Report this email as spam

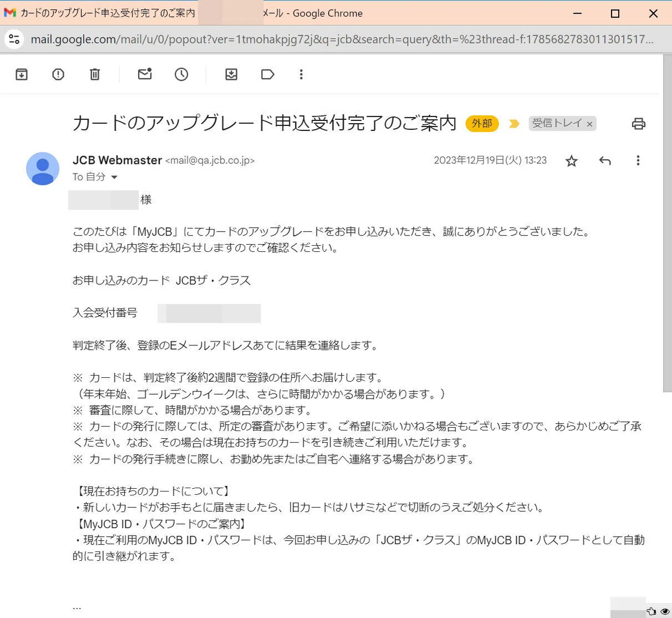[x=58, y=74]
